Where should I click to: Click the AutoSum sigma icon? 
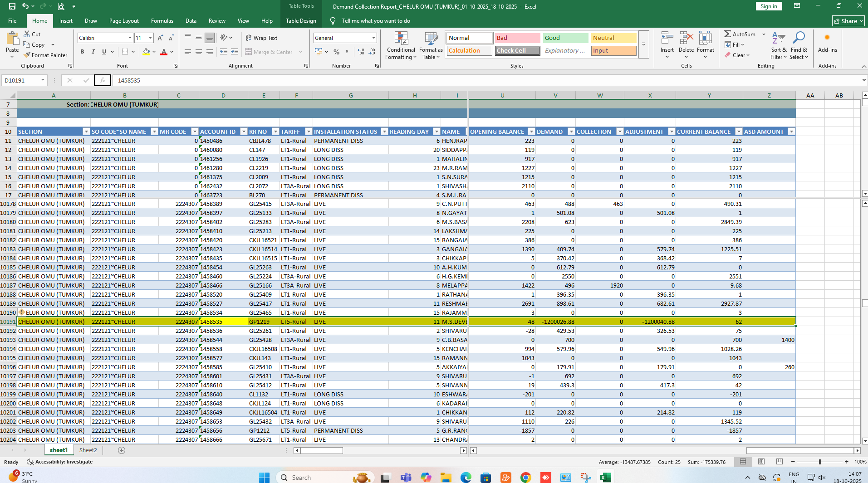coord(728,34)
